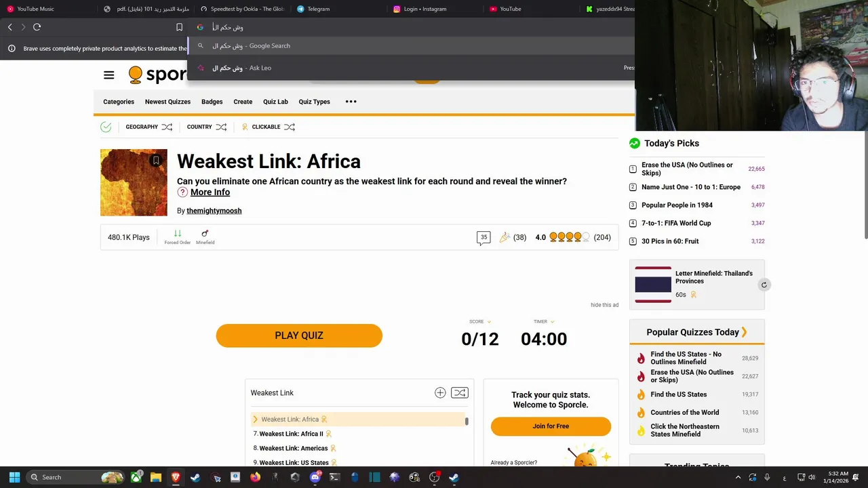Add Weakest Link playlist with plus icon

[x=440, y=392]
